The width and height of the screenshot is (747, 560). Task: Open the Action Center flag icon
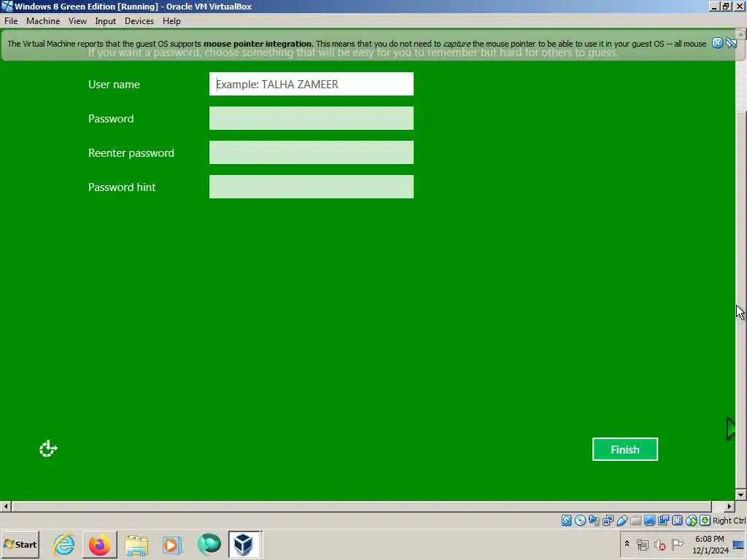[677, 544]
